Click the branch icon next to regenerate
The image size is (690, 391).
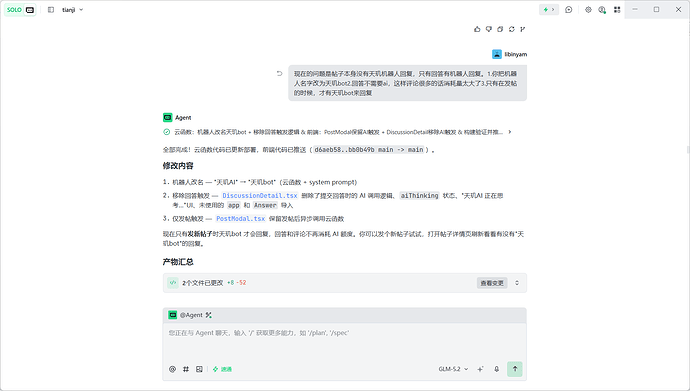(x=522, y=29)
